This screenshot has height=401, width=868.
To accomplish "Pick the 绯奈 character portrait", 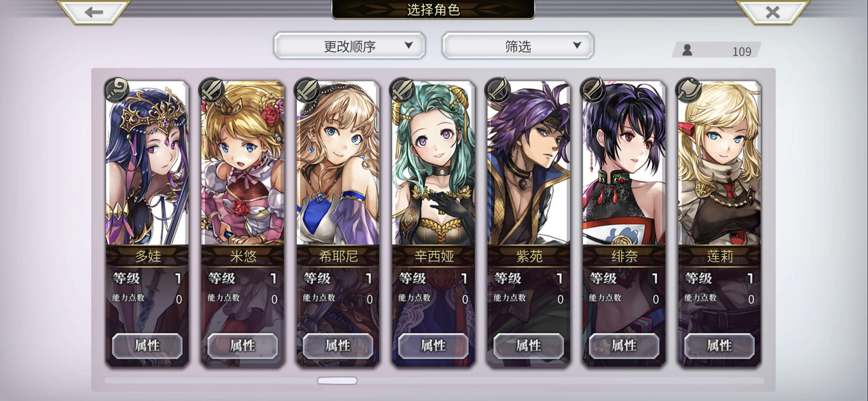I will tap(624, 163).
